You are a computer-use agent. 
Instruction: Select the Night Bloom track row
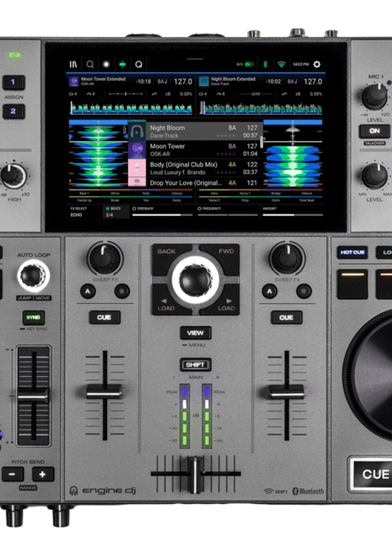click(x=196, y=131)
